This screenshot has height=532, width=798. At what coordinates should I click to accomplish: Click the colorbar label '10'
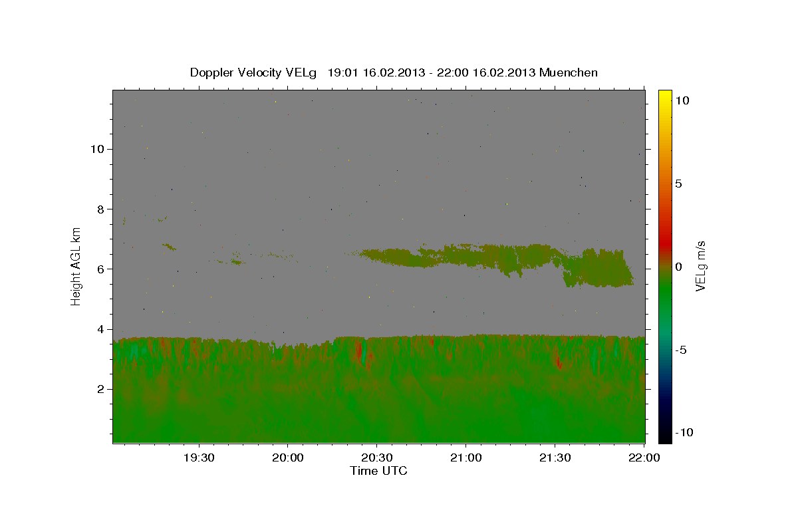click(682, 100)
